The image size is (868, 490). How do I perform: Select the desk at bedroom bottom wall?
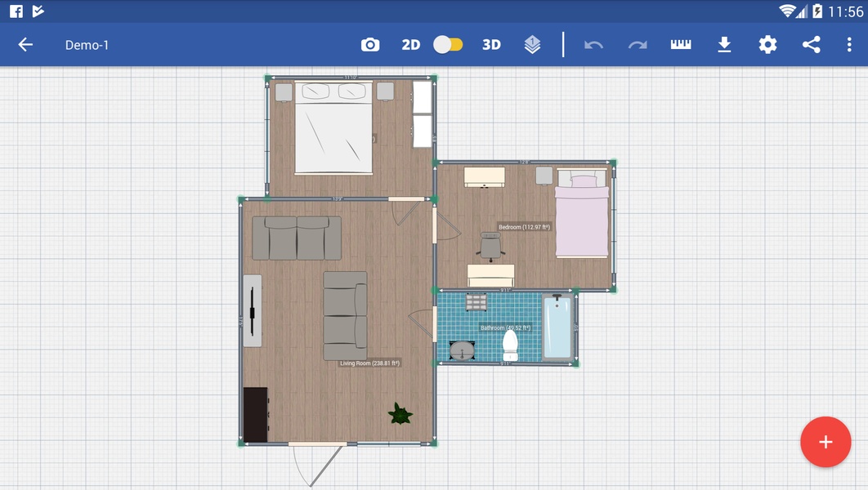[490, 275]
